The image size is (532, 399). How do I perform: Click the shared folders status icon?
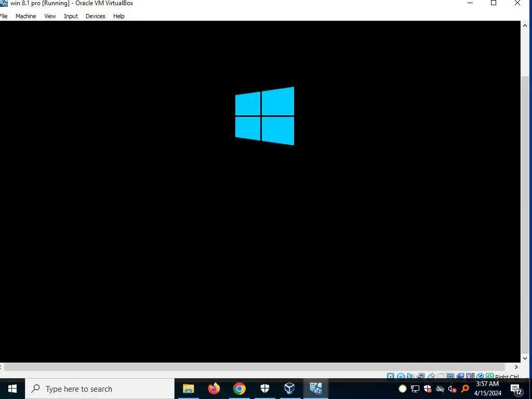click(x=441, y=376)
